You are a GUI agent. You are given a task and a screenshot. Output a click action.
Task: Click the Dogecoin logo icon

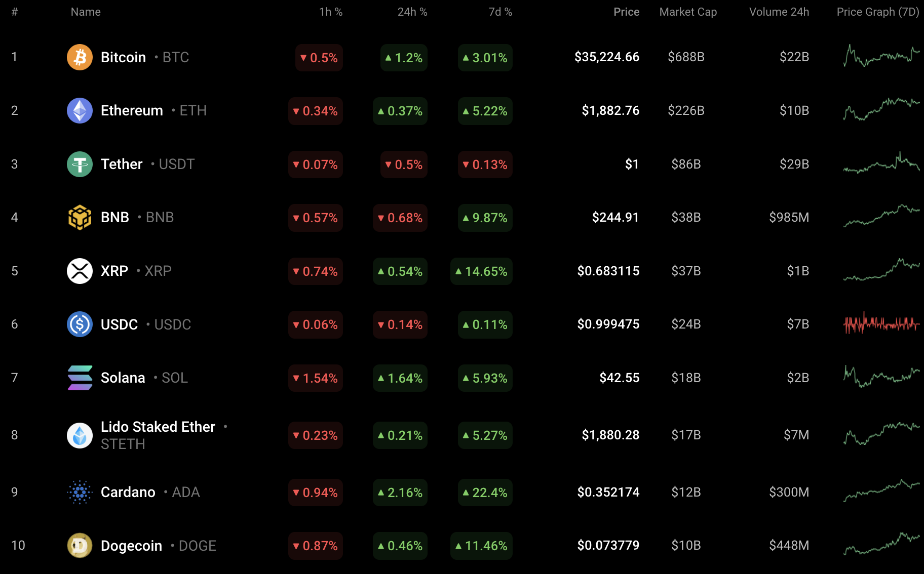[80, 546]
